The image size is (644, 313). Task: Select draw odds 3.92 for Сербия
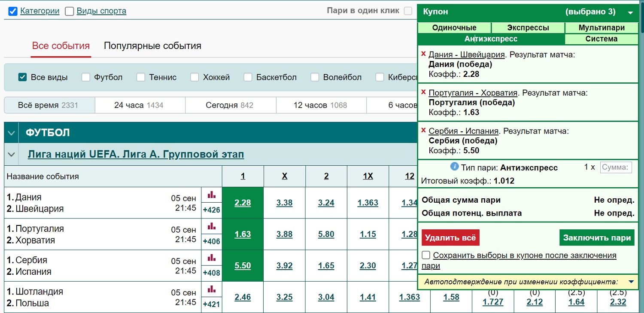pyautogui.click(x=284, y=266)
